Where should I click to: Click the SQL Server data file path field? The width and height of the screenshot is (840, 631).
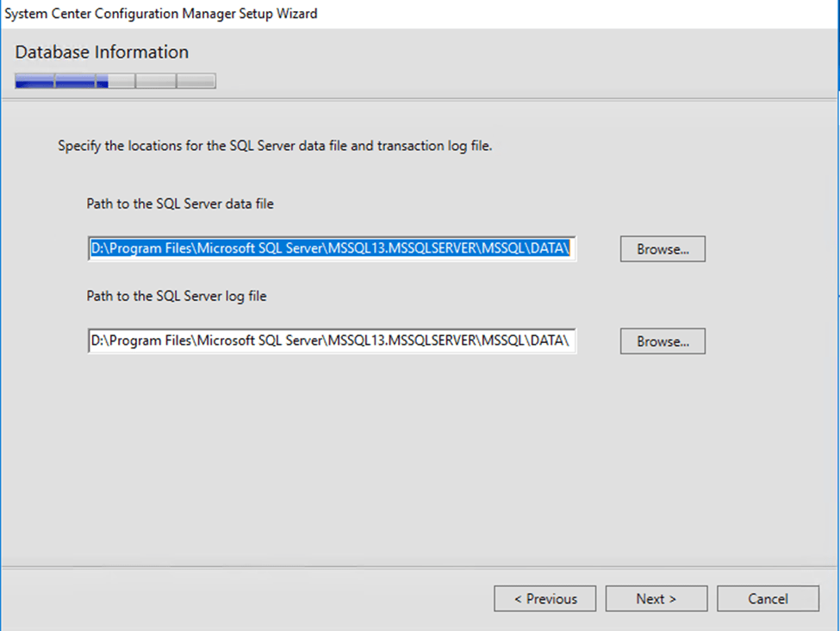tap(332, 249)
